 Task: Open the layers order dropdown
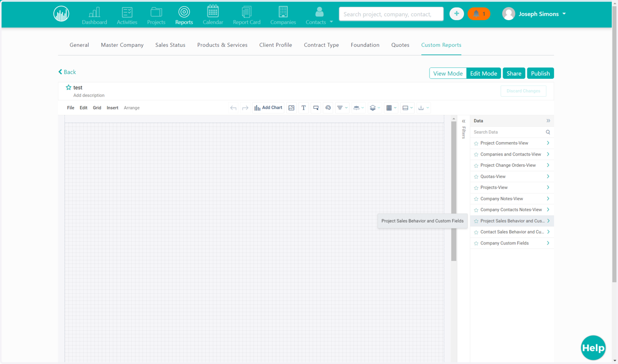375,108
